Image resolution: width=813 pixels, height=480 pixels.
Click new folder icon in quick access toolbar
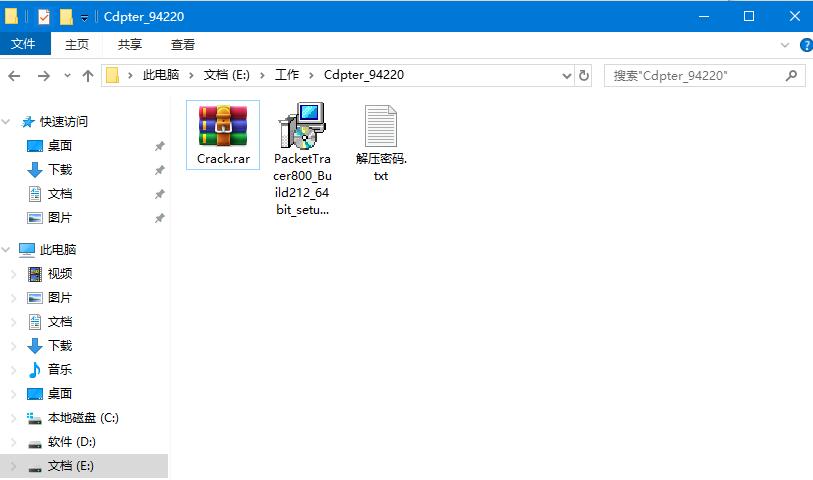[x=66, y=17]
